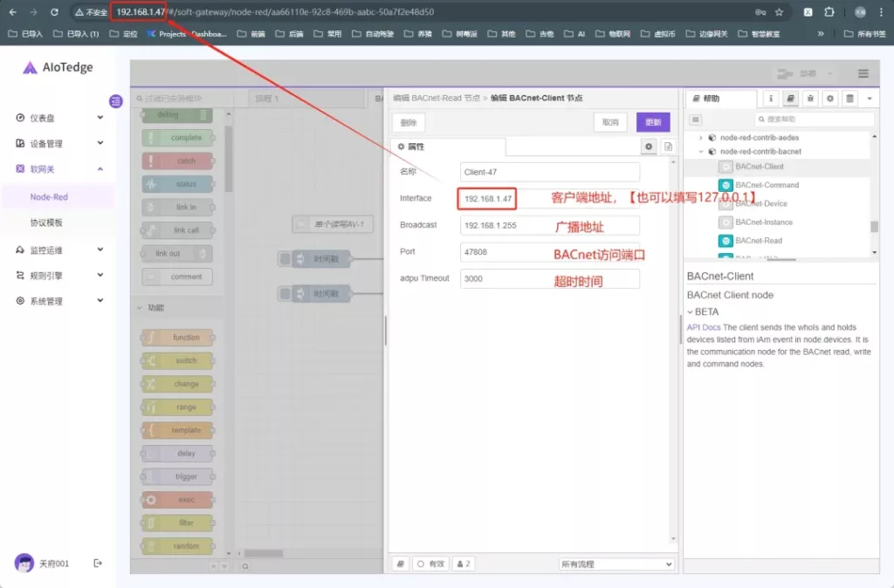Open the 所有流程 scope dropdown
This screenshot has width=894, height=588.
click(616, 564)
